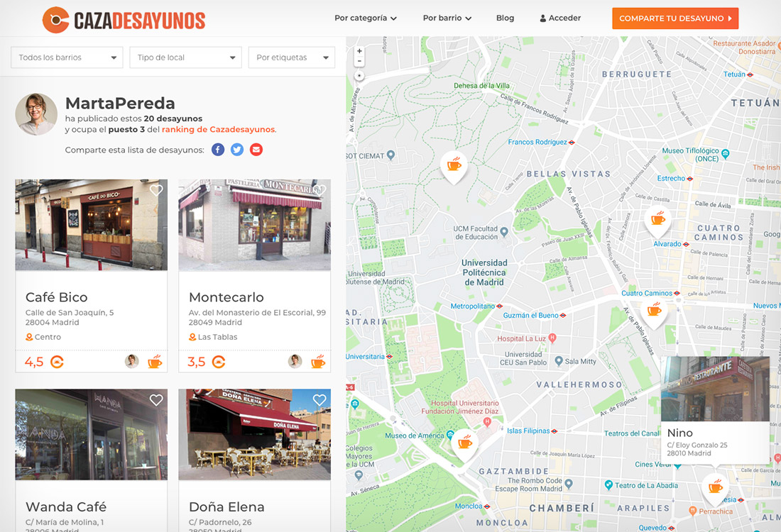The image size is (781, 532).
Task: Favorite Café Bico with heart icon
Action: click(156, 190)
